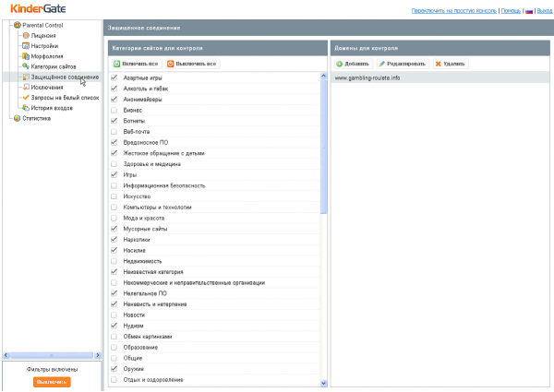Click the Лицензия icon in the sidebar tree
Screen dimensions: 554x392
tap(25, 35)
